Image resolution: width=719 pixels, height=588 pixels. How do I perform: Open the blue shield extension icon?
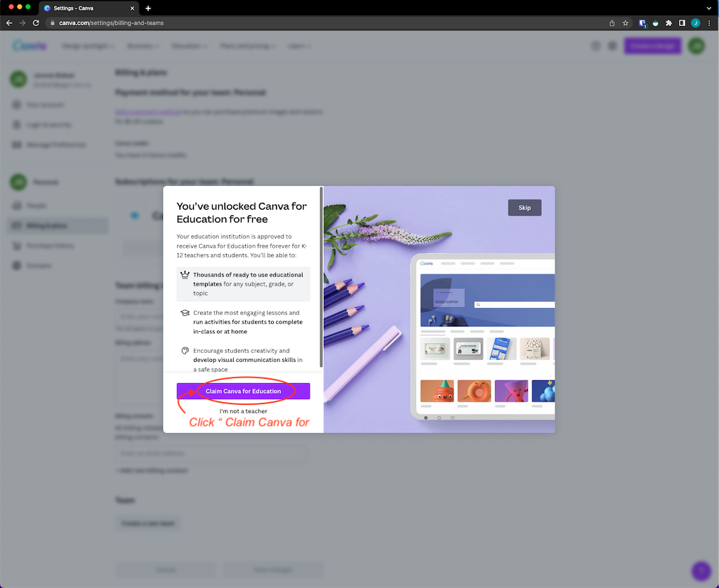pos(642,23)
